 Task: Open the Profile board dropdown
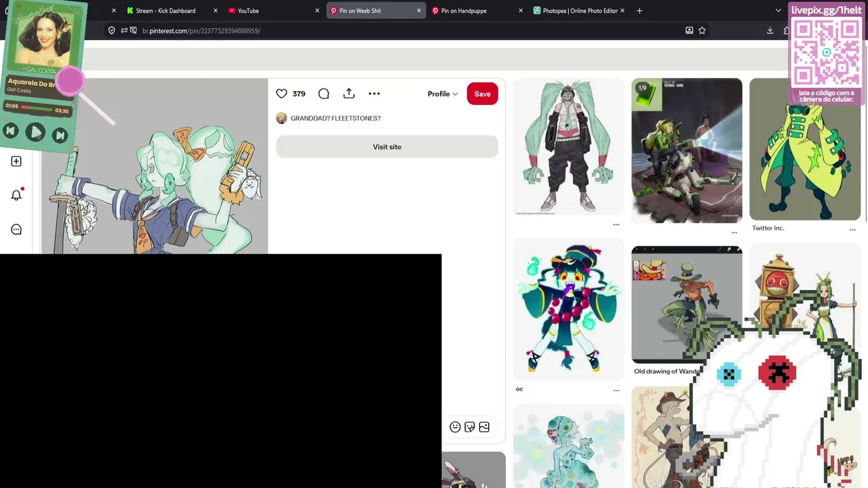443,94
